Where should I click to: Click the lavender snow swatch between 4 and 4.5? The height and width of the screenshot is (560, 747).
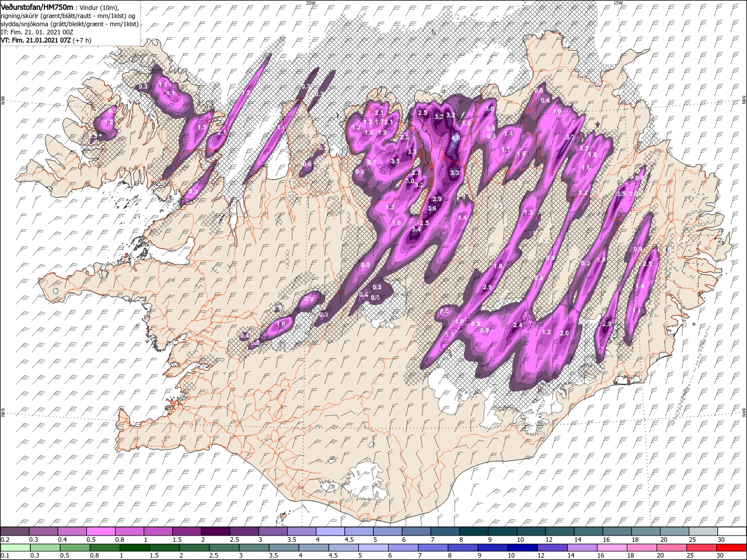coord(331,531)
